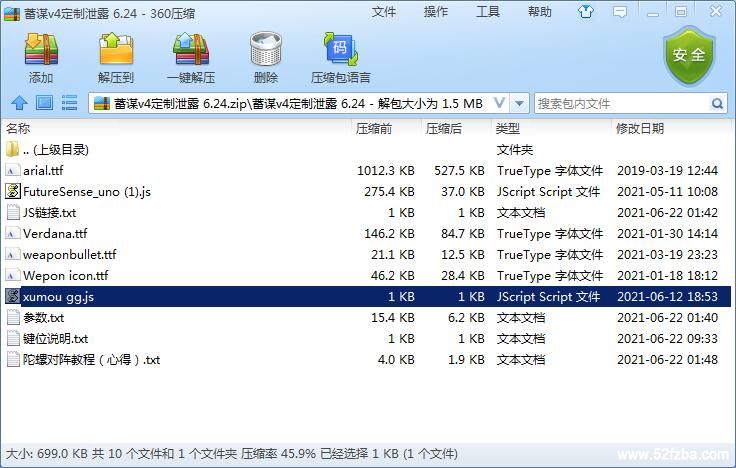The height and width of the screenshot is (468, 736).
Task: Open the 文件 (File) menu
Action: (384, 12)
